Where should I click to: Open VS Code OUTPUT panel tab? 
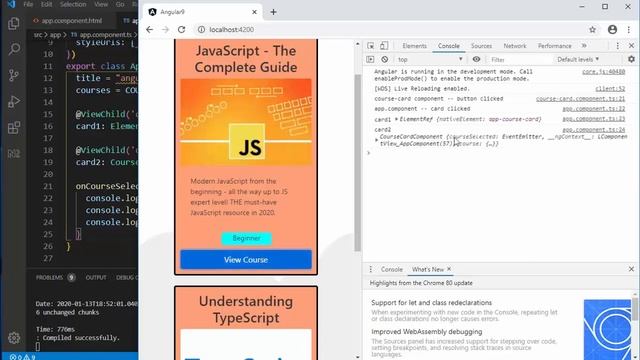(x=96, y=278)
